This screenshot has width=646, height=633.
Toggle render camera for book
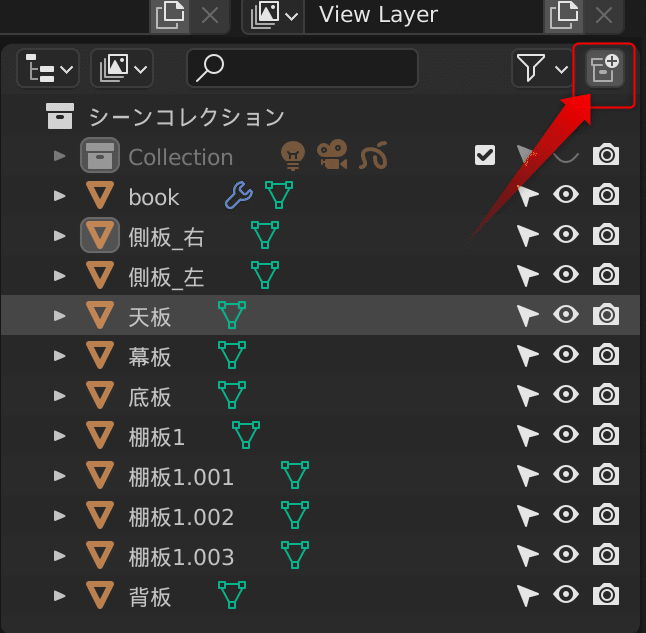[606, 195]
